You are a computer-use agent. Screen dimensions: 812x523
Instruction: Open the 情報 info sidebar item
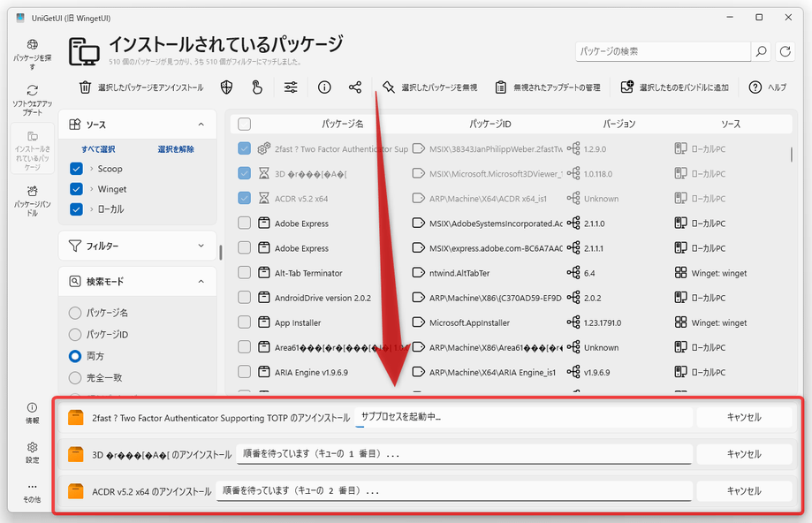tap(32, 413)
